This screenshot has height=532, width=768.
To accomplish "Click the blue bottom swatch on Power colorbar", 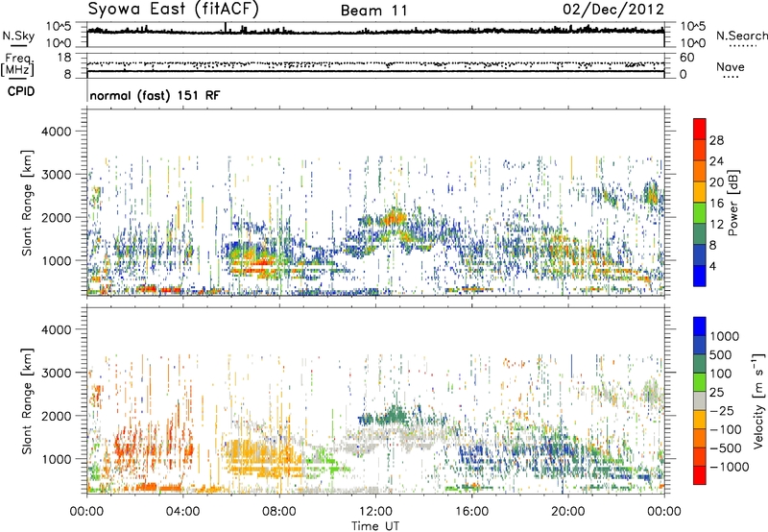I will coord(700,276).
